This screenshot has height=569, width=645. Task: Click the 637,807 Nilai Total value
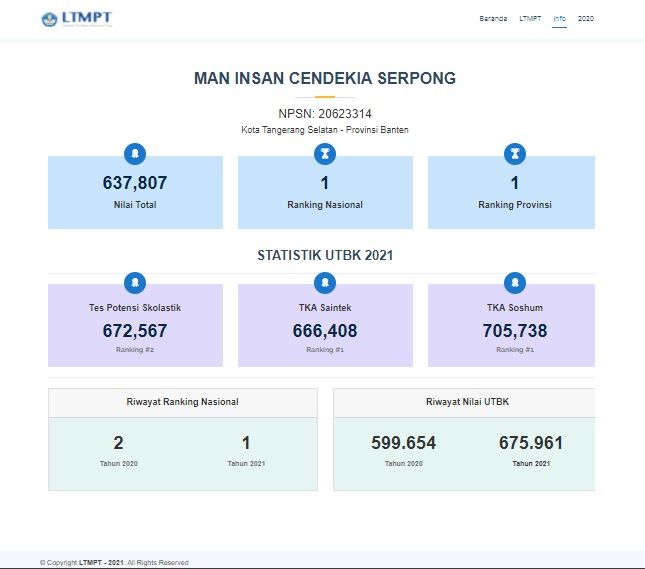coord(135,183)
